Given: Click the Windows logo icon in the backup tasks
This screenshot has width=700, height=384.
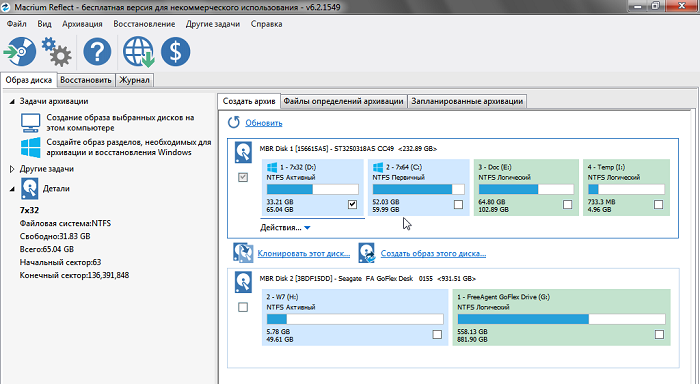Looking at the screenshot, I should tap(30, 147).
